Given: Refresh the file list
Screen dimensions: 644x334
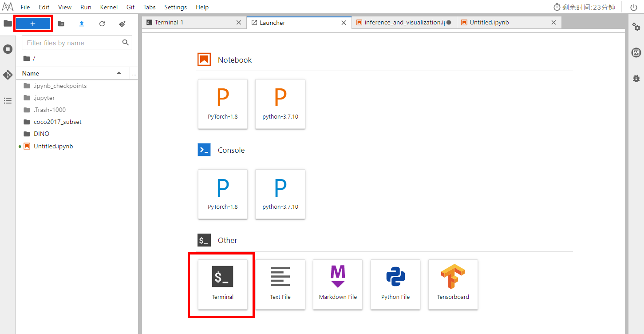Looking at the screenshot, I should [102, 24].
